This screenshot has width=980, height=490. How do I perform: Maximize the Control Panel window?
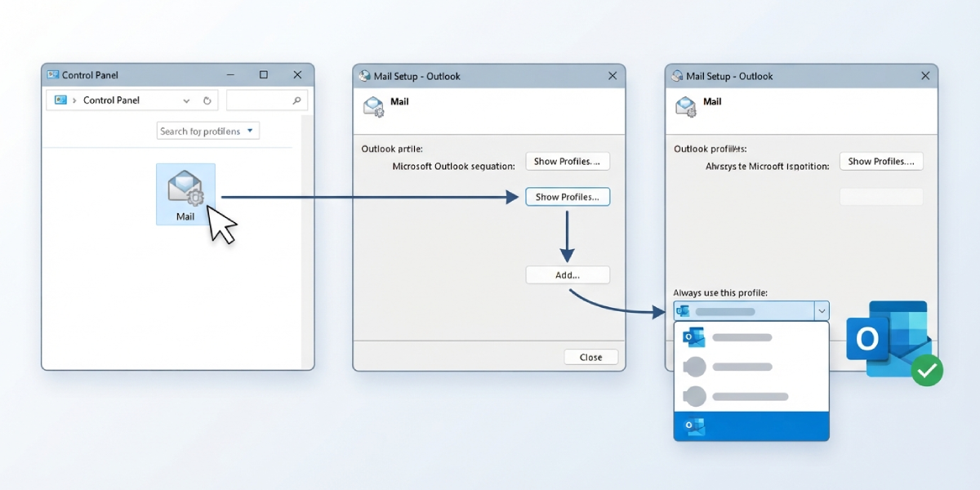click(x=264, y=74)
